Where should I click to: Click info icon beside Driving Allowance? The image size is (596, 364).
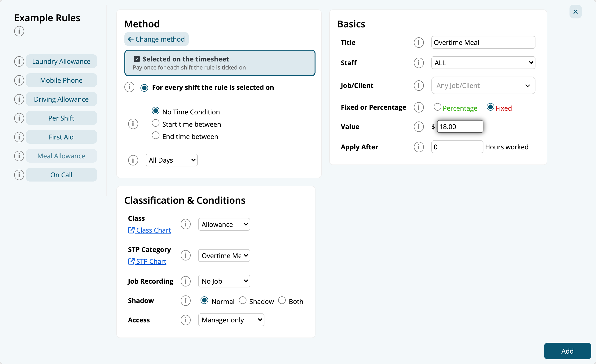point(19,99)
